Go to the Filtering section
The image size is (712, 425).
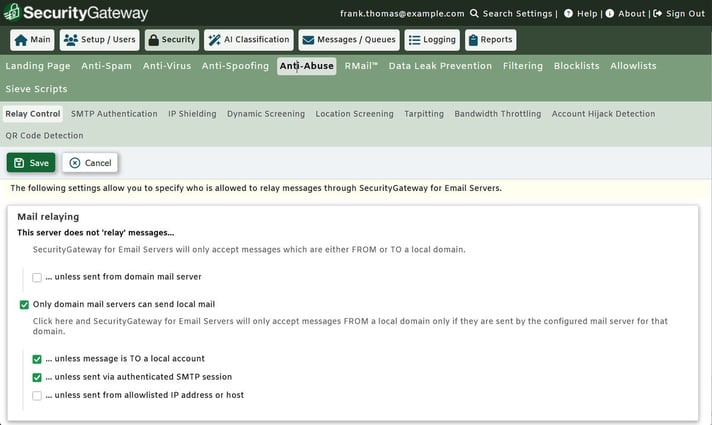[x=523, y=66]
